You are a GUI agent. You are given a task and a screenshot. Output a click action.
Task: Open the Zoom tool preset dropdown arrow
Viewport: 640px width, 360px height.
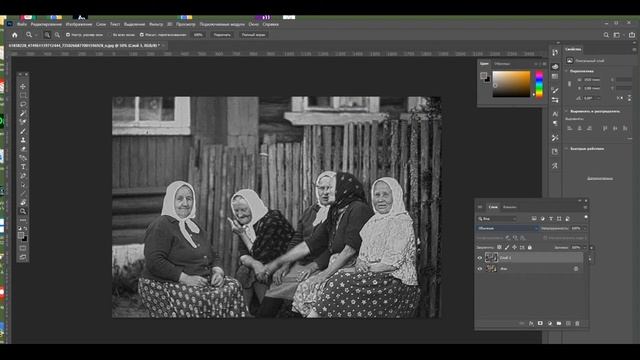tap(35, 35)
